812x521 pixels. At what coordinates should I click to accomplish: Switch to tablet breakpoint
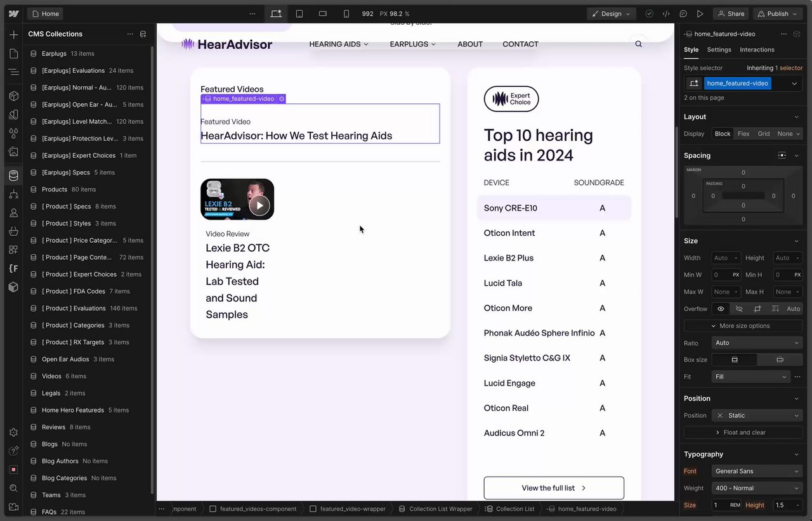(299, 13)
